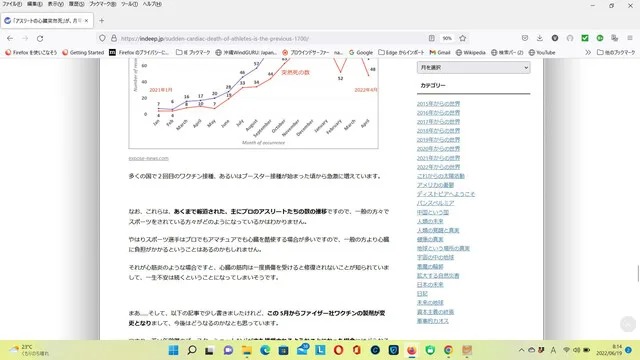Open the ブックマーク(B) menu
The width and height of the screenshot is (640, 360).
(x=102, y=4)
